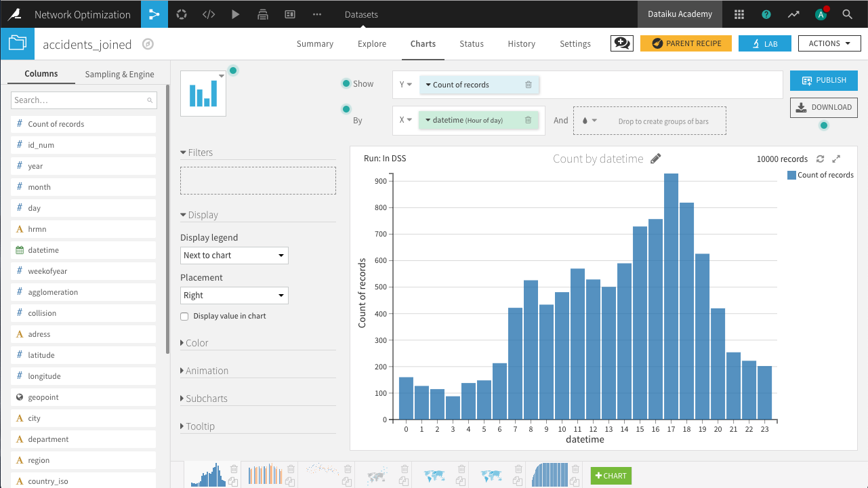The image size is (868, 488).
Task: Click the green add CHART button
Action: [611, 476]
